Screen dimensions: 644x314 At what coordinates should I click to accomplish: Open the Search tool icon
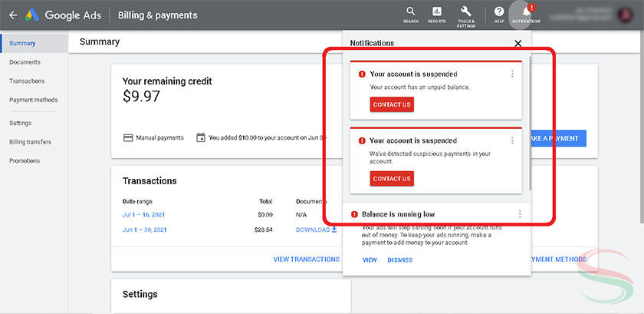411,12
